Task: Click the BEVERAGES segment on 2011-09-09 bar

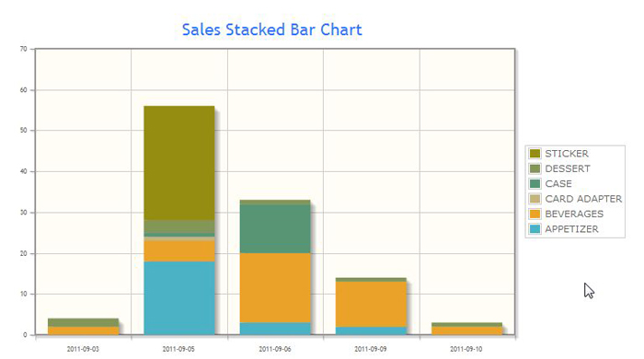Action: [371, 304]
